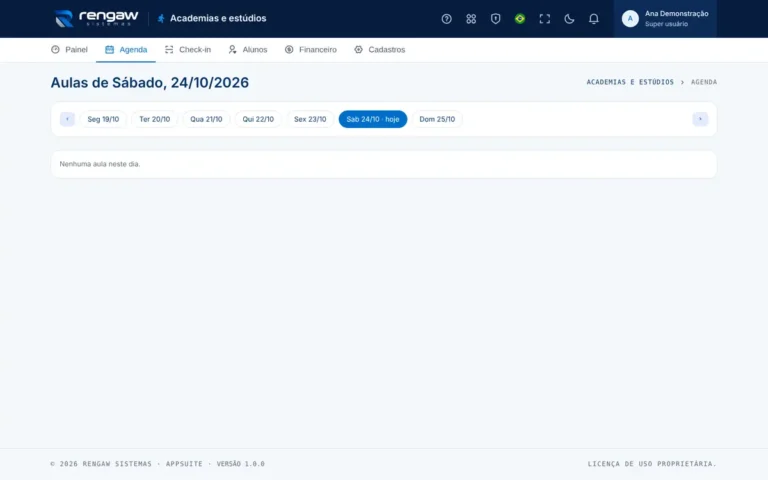The width and height of the screenshot is (768, 480).
Task: Select day Ter 20/10
Action: (155, 119)
